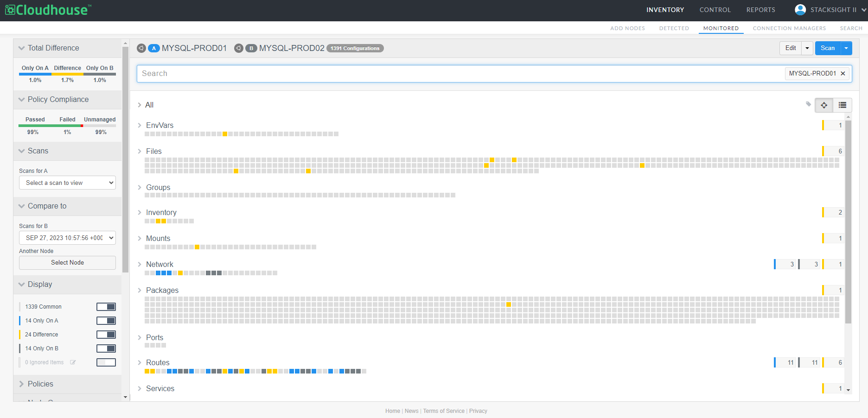
Task: Click the yellow difference square in Mounts
Action: tap(197, 247)
